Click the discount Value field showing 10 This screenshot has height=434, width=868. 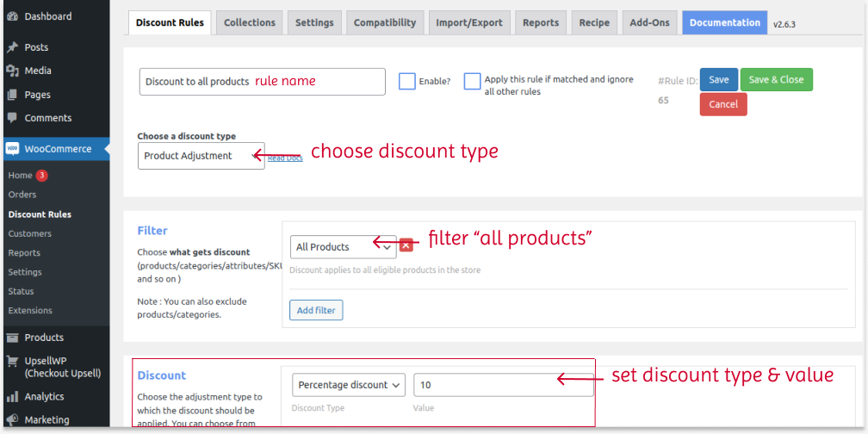pos(504,385)
